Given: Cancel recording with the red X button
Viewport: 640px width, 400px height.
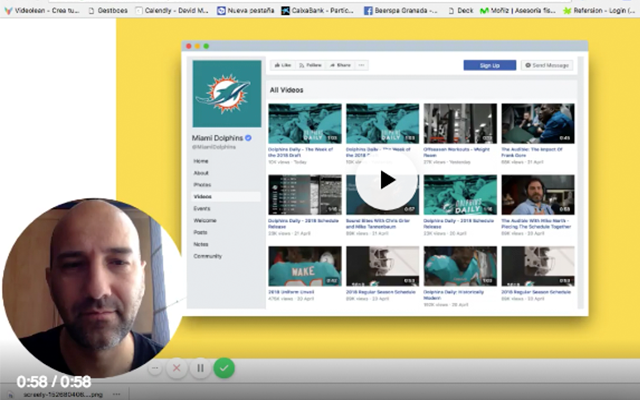Looking at the screenshot, I should pyautogui.click(x=177, y=368).
